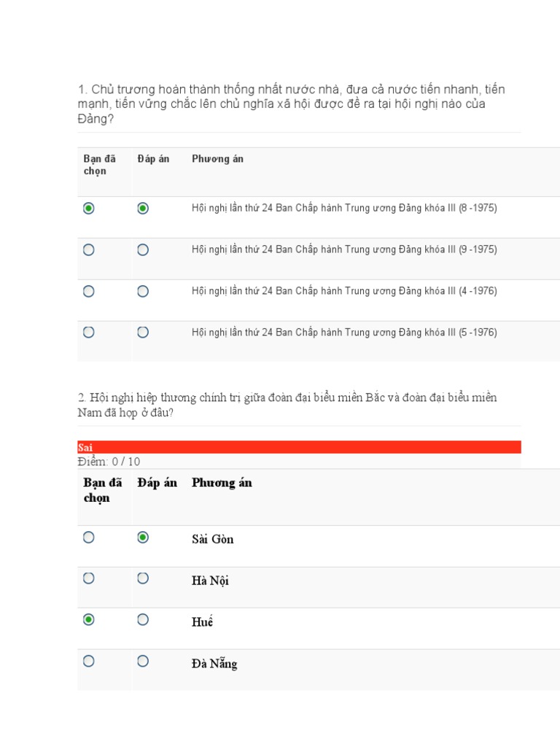
Task: Choose 'Bạn đã chọn' radio for option (9 -1975)
Action: tap(89, 249)
